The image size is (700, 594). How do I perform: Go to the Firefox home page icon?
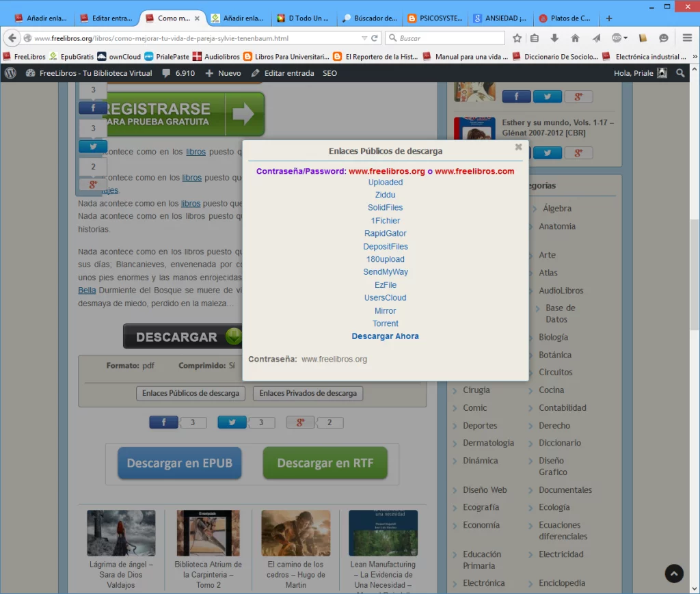pyautogui.click(x=575, y=38)
